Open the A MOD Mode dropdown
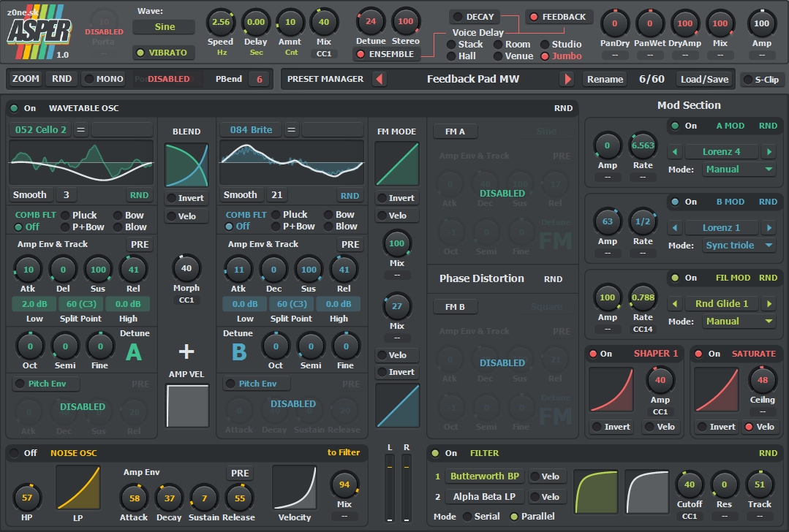Viewport: 789px width, 532px height. [x=739, y=170]
